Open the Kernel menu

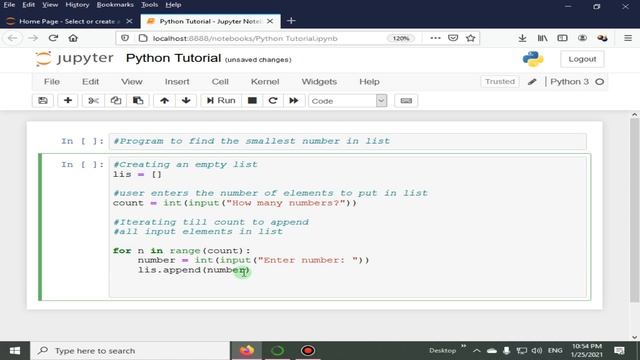coord(265,82)
